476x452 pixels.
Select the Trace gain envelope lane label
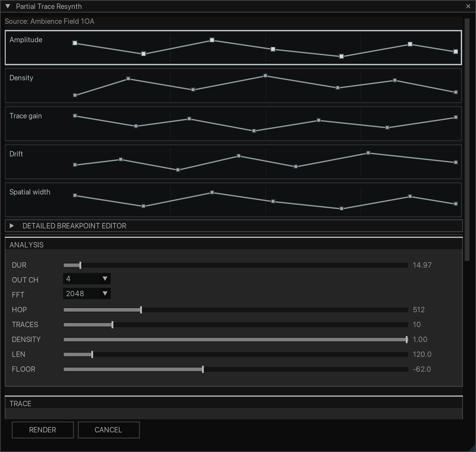tap(26, 116)
